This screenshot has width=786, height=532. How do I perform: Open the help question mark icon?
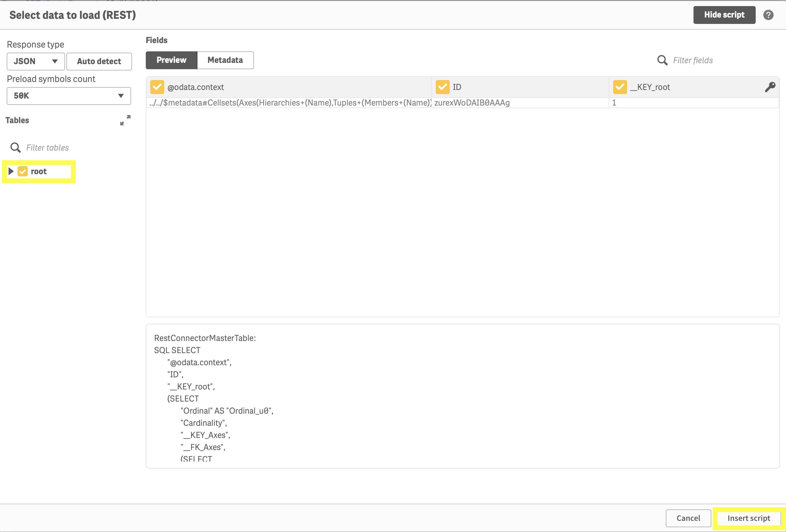point(768,15)
